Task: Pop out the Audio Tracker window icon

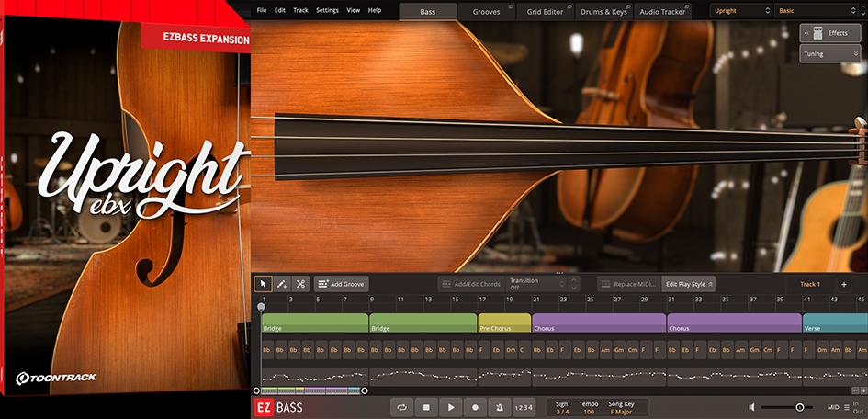Action: [687, 6]
